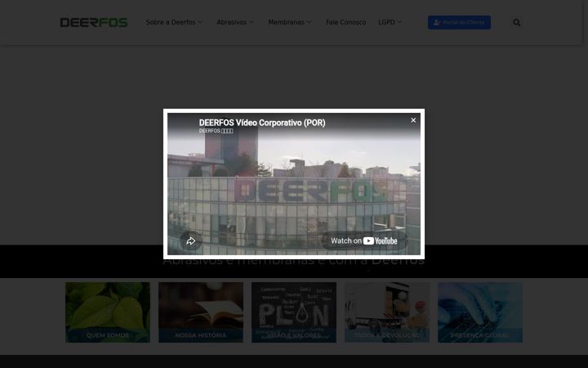Go to the Fale Conosco page

pos(345,23)
